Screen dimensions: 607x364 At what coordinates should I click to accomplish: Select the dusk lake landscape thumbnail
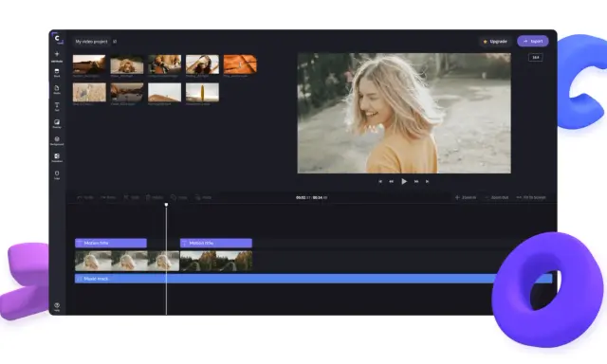(127, 92)
